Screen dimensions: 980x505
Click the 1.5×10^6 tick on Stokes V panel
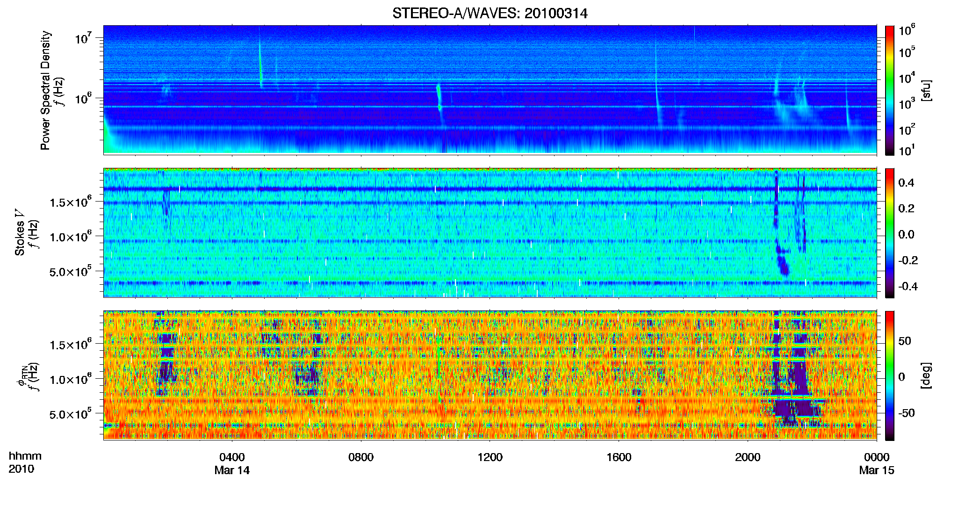point(71,202)
